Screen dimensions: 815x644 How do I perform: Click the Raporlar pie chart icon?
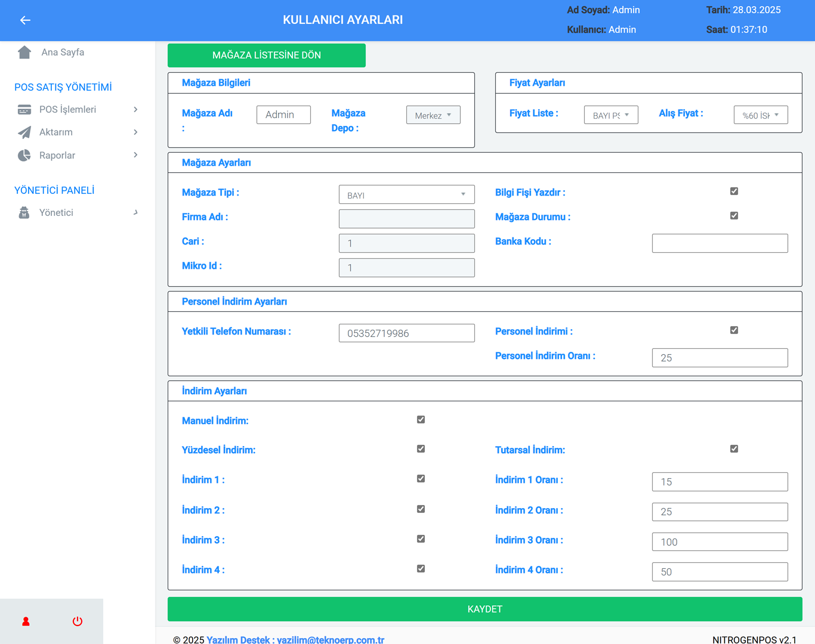pyautogui.click(x=24, y=156)
